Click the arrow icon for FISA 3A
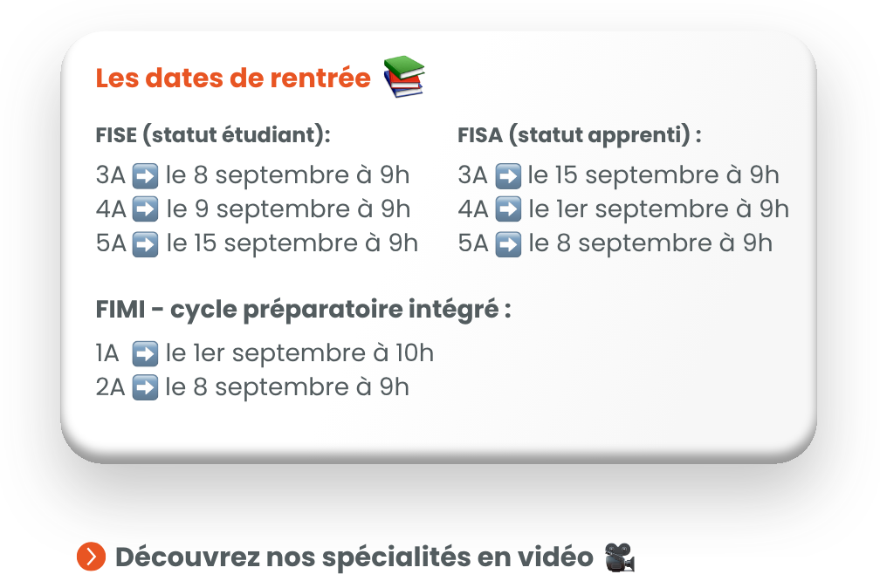880x588 pixels. click(507, 176)
